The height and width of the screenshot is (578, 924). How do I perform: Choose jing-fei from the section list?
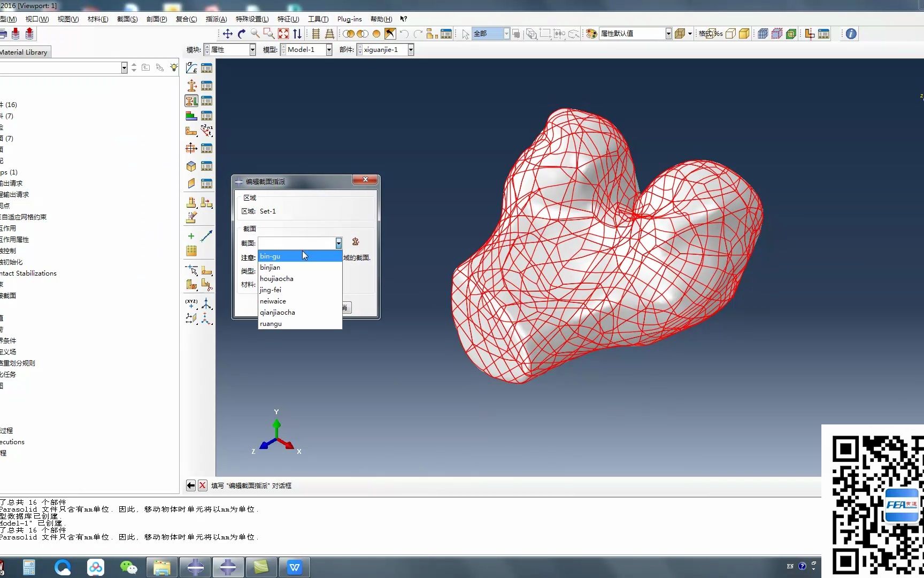coord(299,290)
